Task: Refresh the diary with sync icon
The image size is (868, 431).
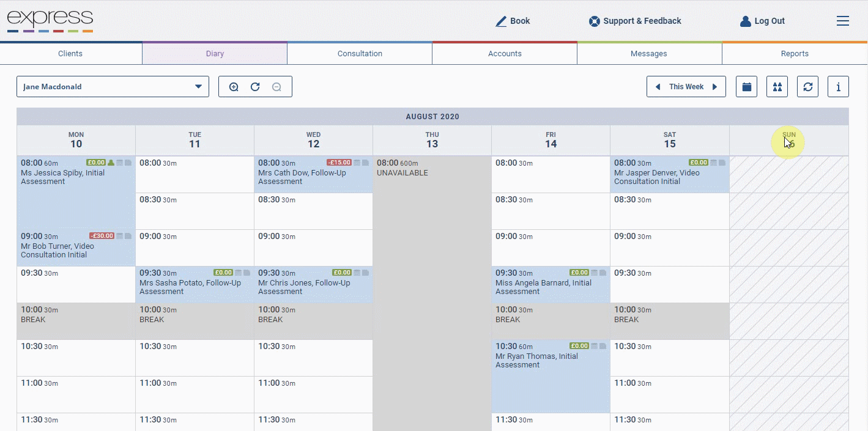Action: coord(807,87)
